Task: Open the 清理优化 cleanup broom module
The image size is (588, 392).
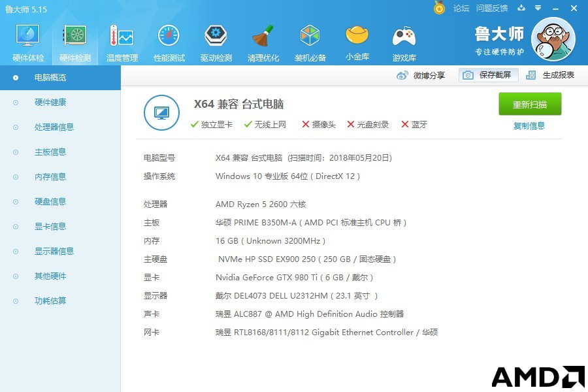Action: point(263,42)
